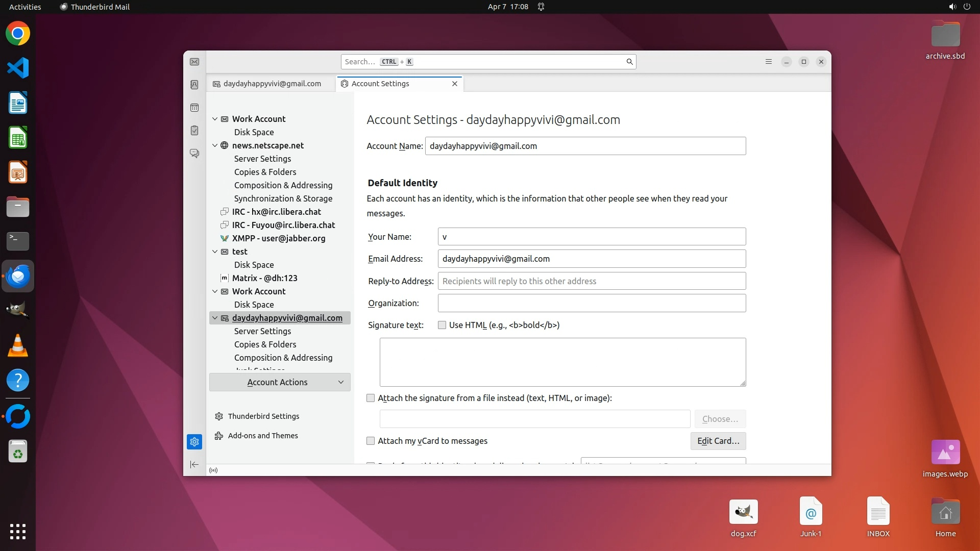Collapse the test account tree node

[x=215, y=252]
